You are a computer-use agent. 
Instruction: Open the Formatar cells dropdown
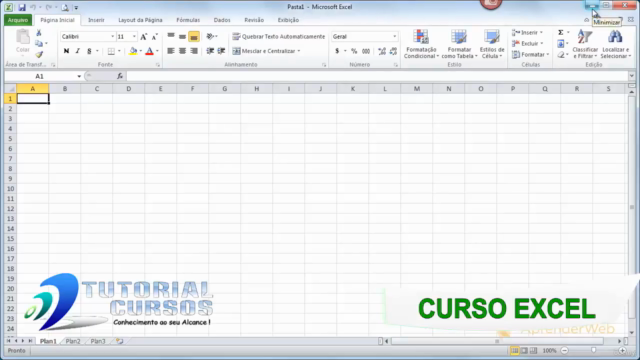coord(530,54)
